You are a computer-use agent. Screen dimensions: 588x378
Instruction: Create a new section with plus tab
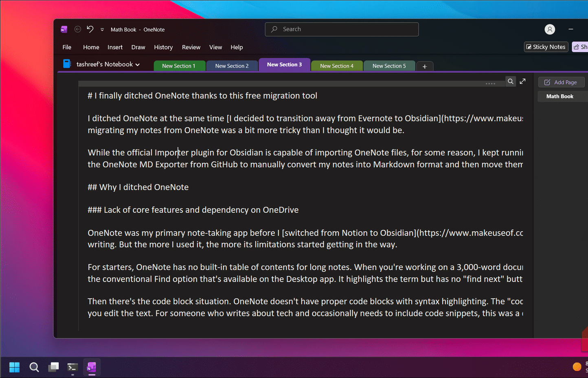click(425, 66)
